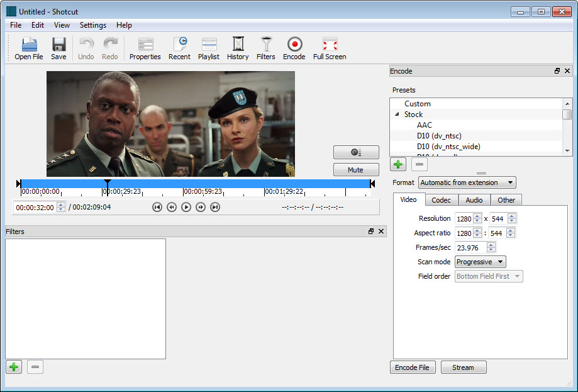Viewport: 578px width, 392px height.
Task: Select the D10 (dv_ntsc_wide) preset
Action: pyautogui.click(x=448, y=147)
